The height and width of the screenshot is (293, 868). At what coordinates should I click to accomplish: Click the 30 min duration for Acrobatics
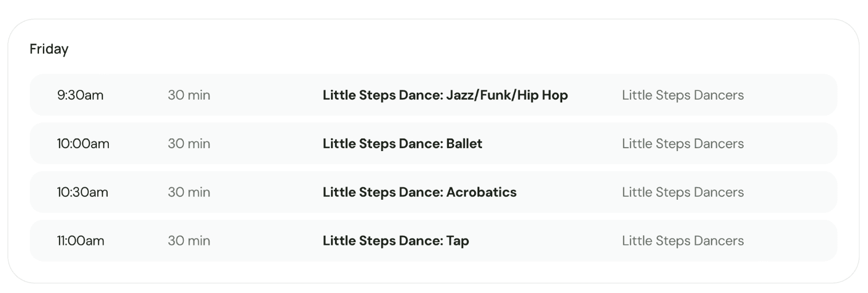pyautogui.click(x=189, y=192)
